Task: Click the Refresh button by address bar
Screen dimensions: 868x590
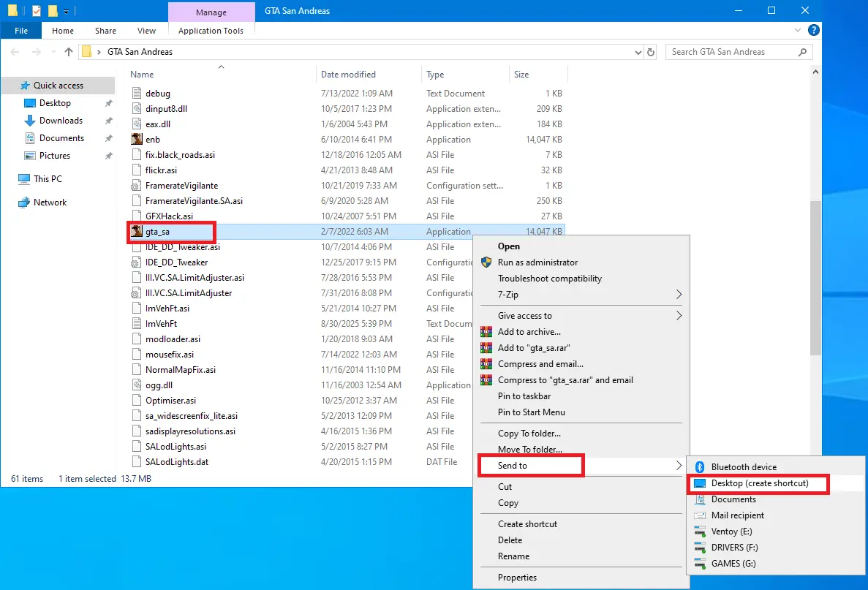Action: pos(651,52)
